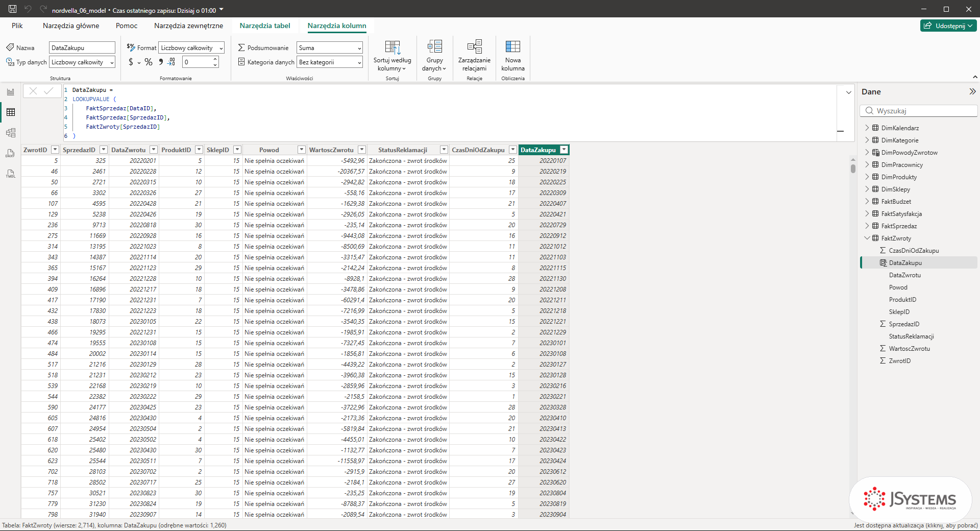Image resolution: width=980 pixels, height=531 pixels.
Task: Open Podsumowanie dropdown Suma
Action: [330, 47]
